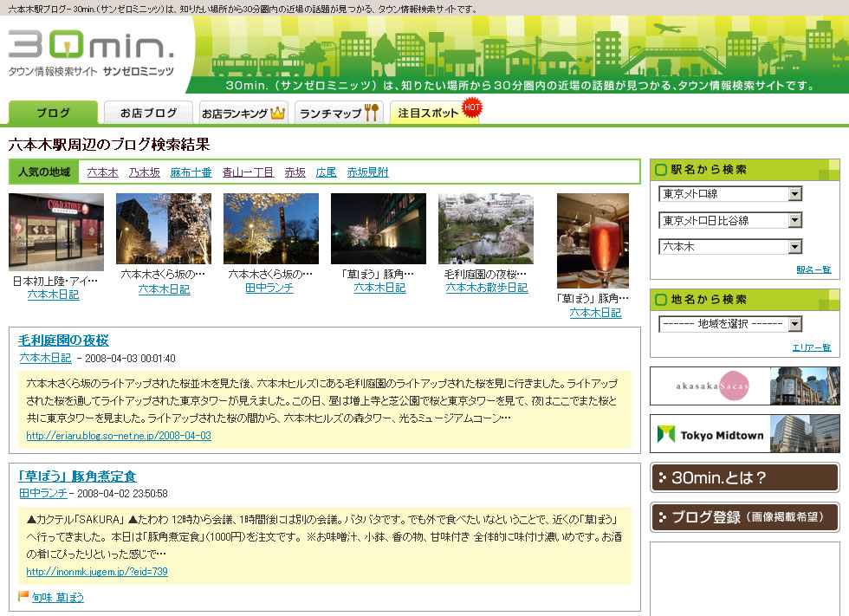Screen dimensions: 849x616
Task: Open the 田中ランチ cherry blossom thumbnail
Action: 270,229
